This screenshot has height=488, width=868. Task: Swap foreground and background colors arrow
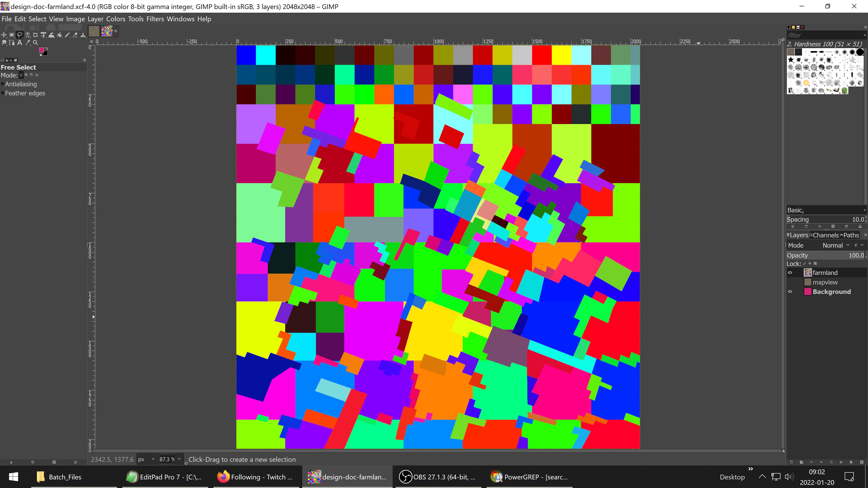point(47,49)
